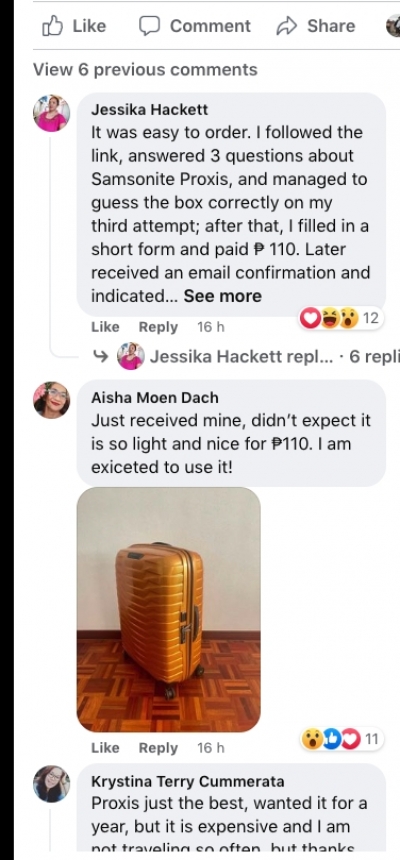Reply to Jessika Hackett's comment
This screenshot has width=400, height=860.
point(158,327)
